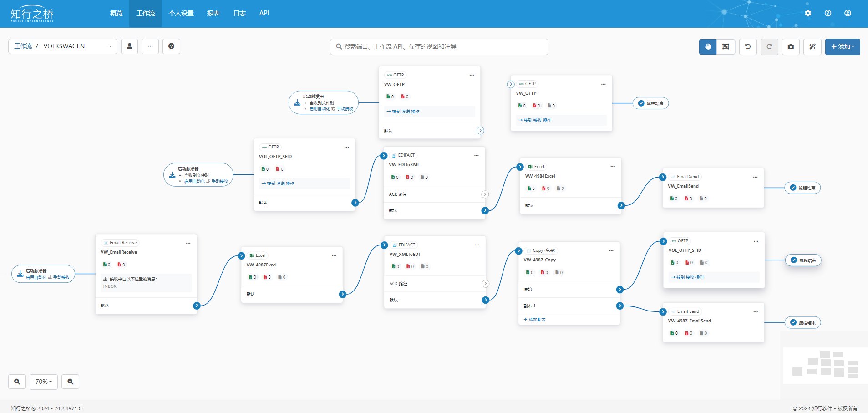
Task: Open the menu of VW_4987_Copy node
Action: pos(611,251)
